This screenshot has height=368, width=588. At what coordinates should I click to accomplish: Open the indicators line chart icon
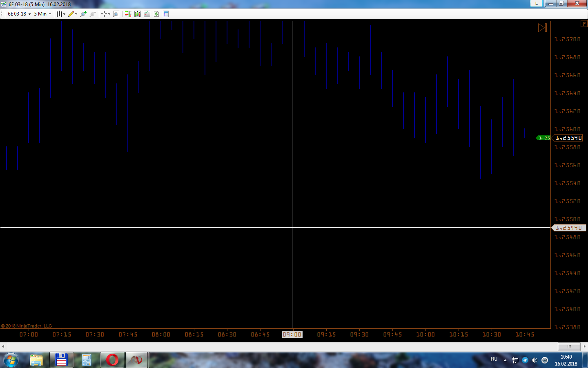click(147, 14)
